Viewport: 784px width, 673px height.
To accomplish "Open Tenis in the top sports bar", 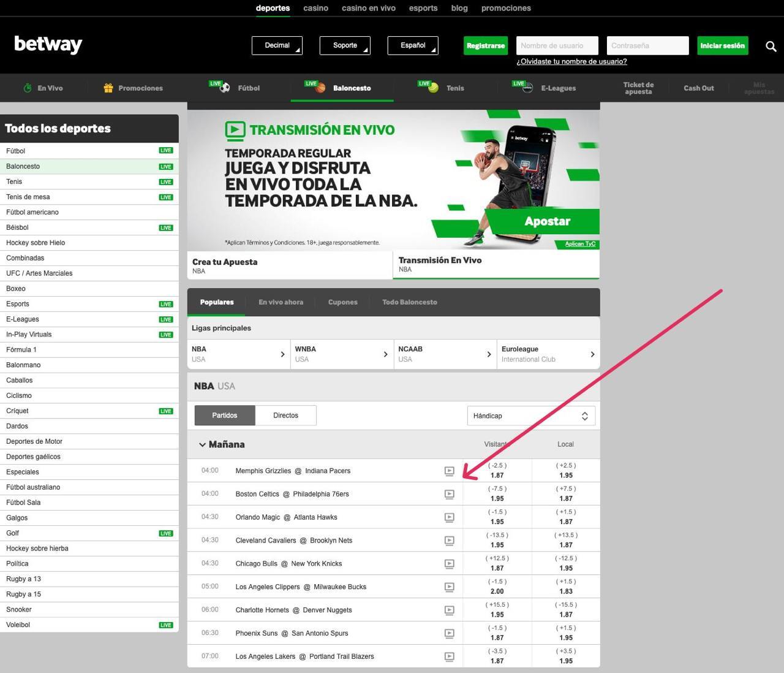I will point(441,88).
